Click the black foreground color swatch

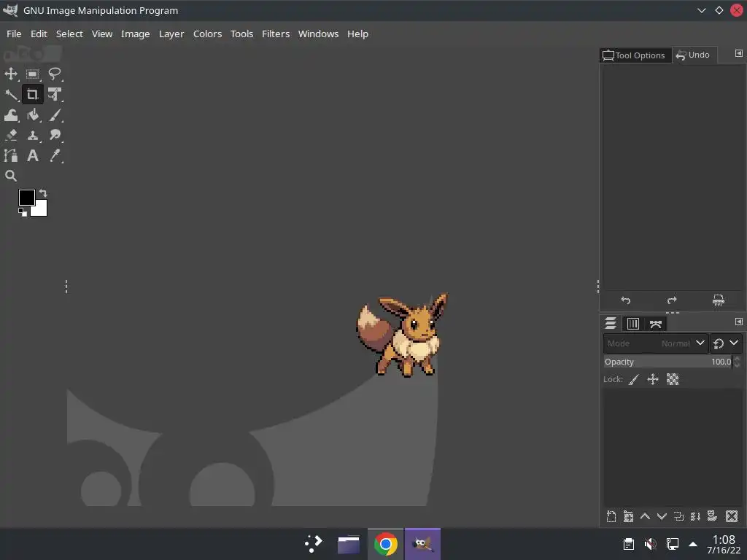coord(26,197)
